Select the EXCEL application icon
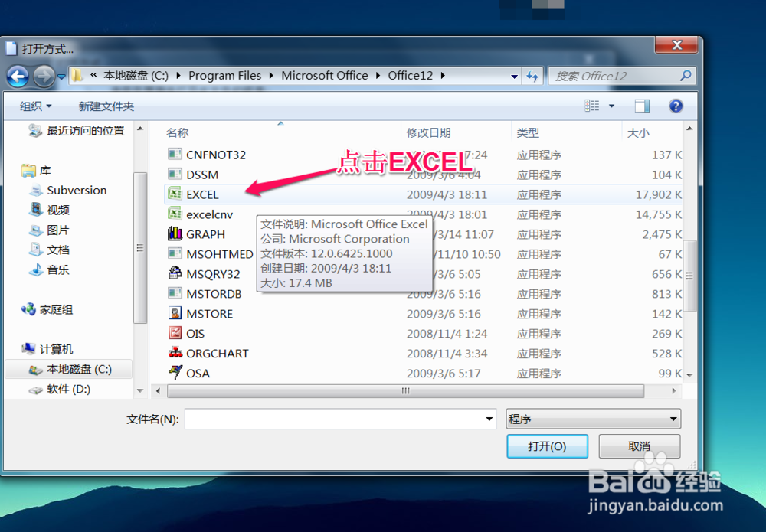Image resolution: width=766 pixels, height=532 pixels. click(175, 194)
